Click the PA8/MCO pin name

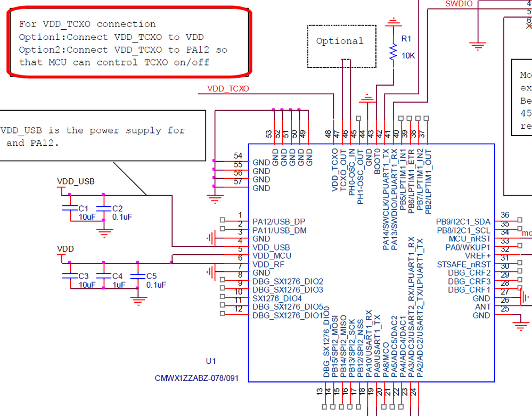pos(386,360)
